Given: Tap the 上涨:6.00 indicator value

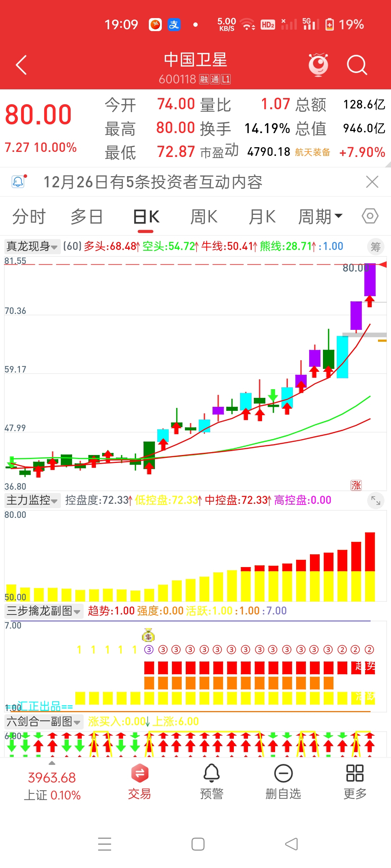Looking at the screenshot, I should click(176, 722).
